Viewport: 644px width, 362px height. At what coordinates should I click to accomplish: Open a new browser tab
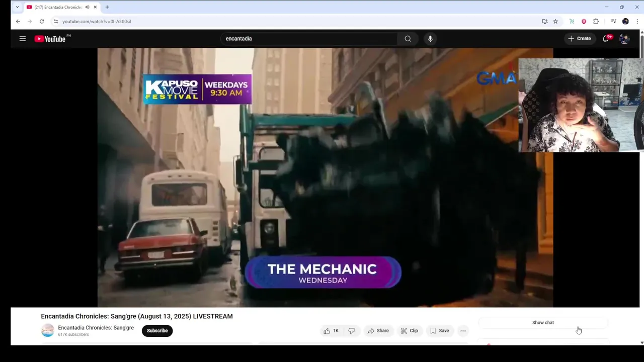click(107, 7)
